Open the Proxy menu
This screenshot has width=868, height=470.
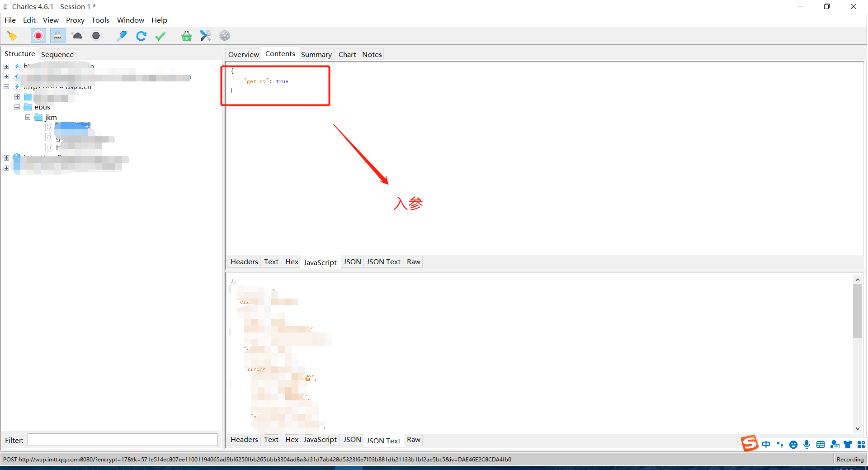75,20
